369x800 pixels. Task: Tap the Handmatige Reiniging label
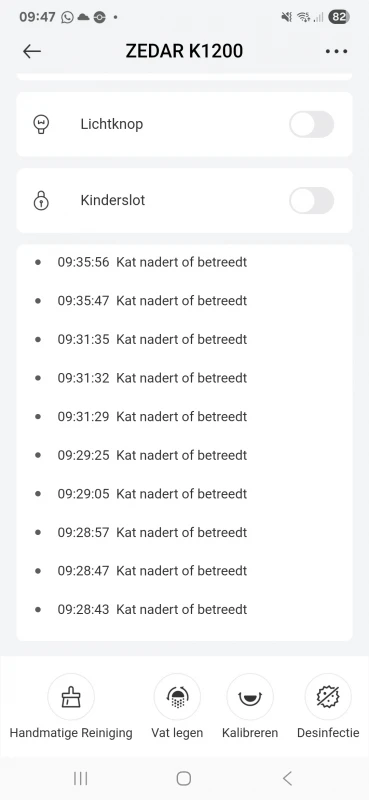click(x=71, y=733)
